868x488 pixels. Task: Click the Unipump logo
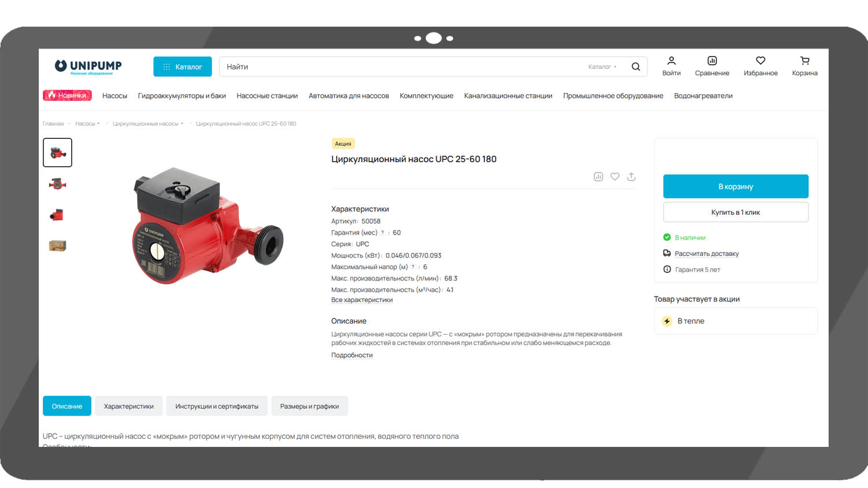pyautogui.click(x=88, y=67)
